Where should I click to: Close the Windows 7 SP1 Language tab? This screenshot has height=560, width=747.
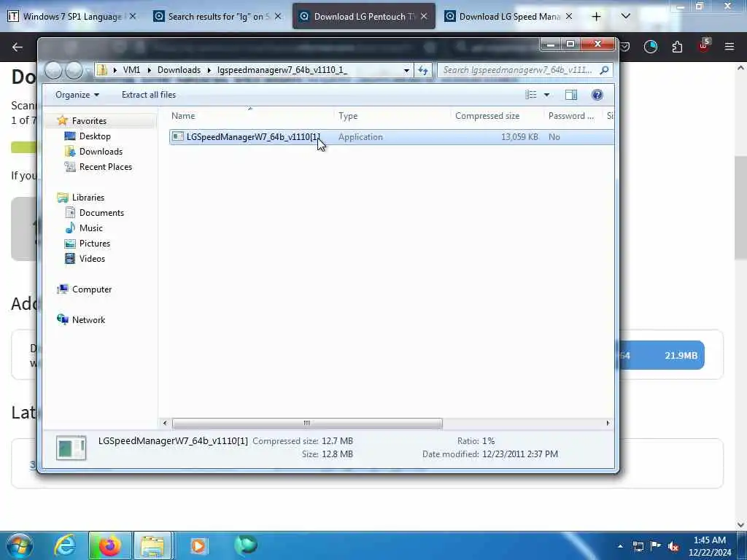pyautogui.click(x=133, y=17)
